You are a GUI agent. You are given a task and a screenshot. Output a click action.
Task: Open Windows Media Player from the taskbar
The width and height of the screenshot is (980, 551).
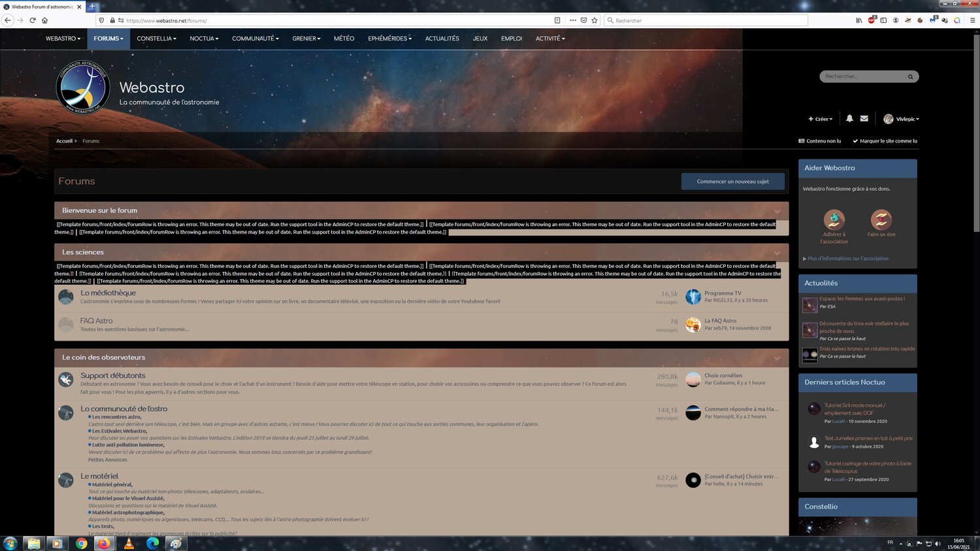coord(57,543)
